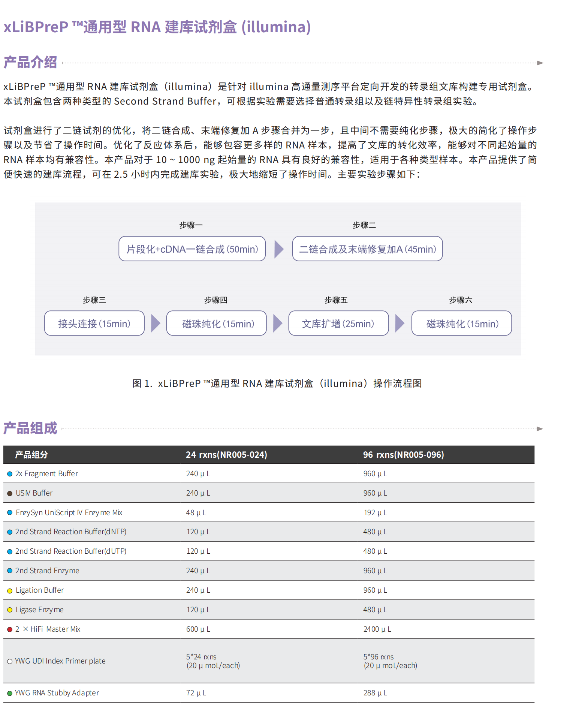
Task: Click the figure caption 图 1 操作流程图
Action: (277, 383)
